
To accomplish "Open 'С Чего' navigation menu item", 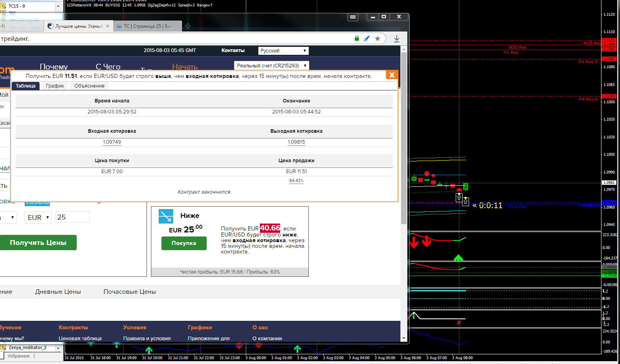I will (x=108, y=67).
